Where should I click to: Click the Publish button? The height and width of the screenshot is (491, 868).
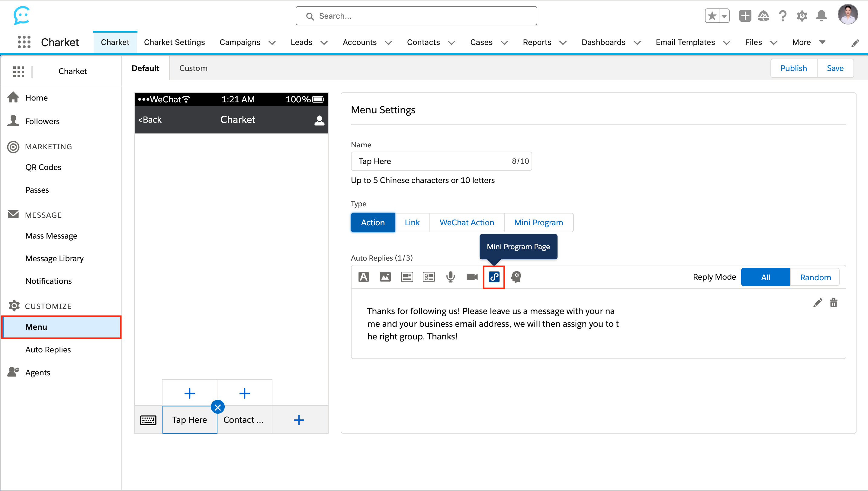(x=793, y=69)
